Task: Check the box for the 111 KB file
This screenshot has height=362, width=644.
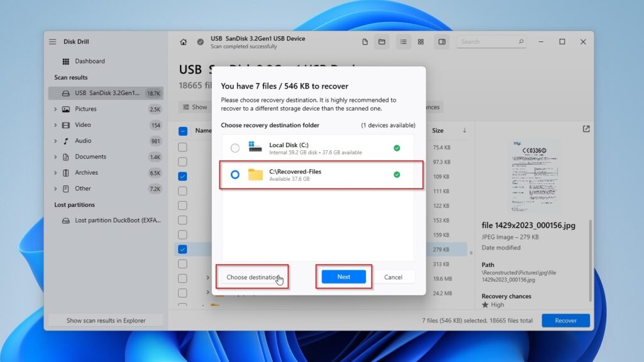Action: [x=183, y=191]
